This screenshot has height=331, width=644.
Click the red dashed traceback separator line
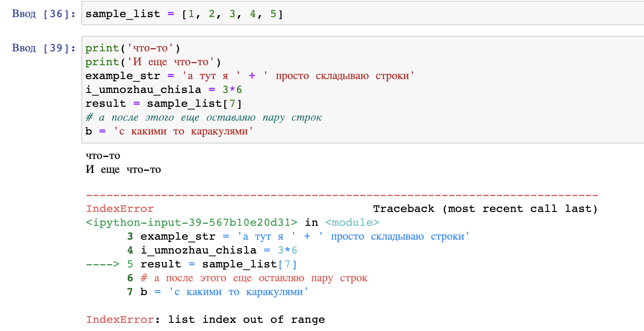tap(342, 195)
